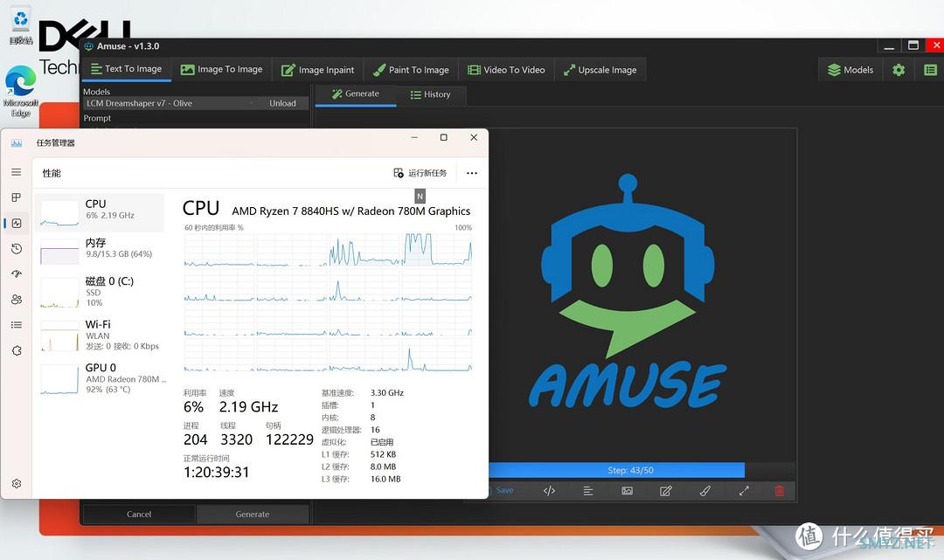Select the Paint To Image tab

[411, 70]
